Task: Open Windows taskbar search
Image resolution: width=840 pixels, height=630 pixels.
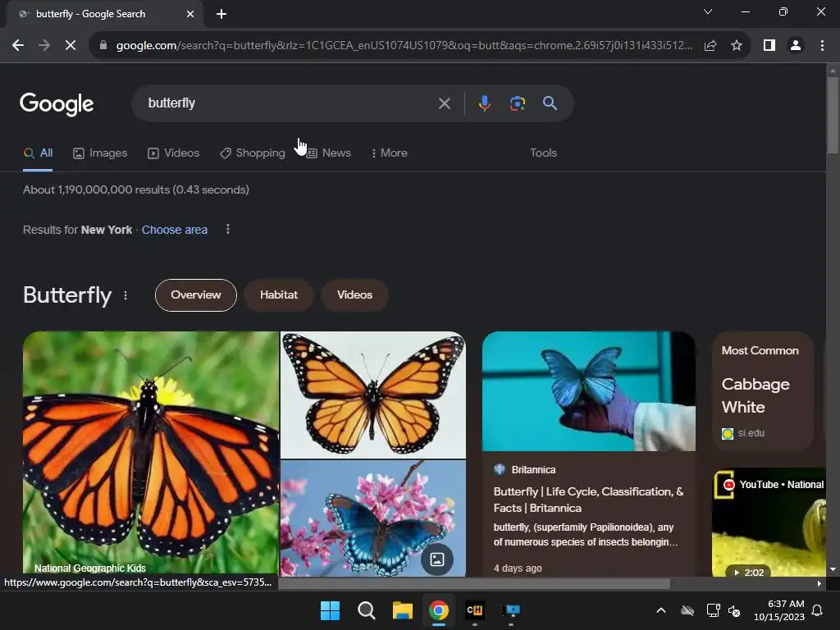Action: click(x=367, y=610)
